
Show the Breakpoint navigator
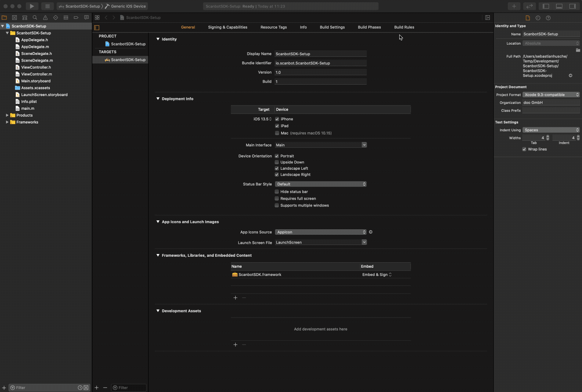[76, 17]
